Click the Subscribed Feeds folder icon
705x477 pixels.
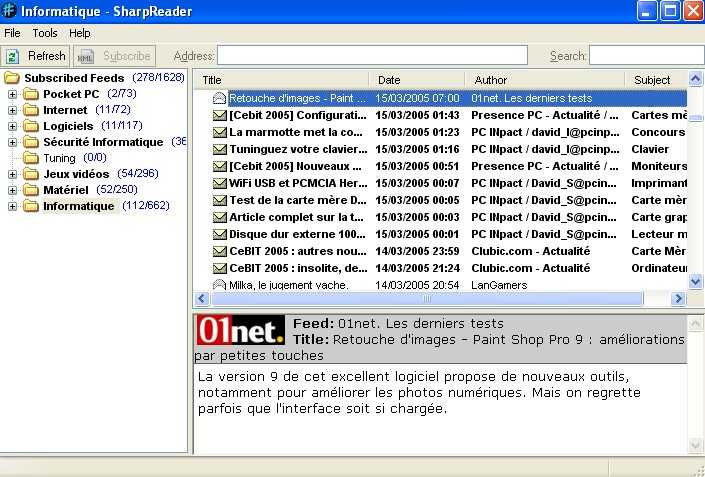click(x=12, y=78)
